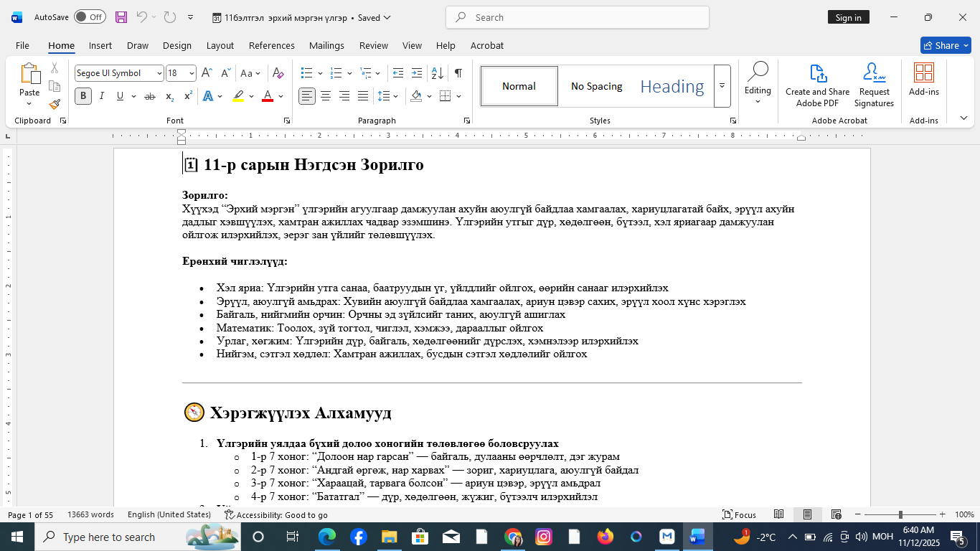980x551 pixels.
Task: Click the Sign in button
Action: click(x=848, y=17)
